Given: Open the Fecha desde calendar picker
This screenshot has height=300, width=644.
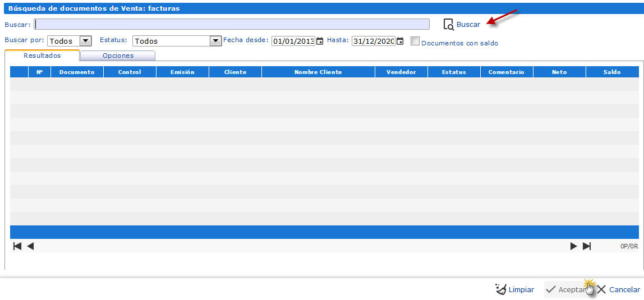Looking at the screenshot, I should click(320, 41).
